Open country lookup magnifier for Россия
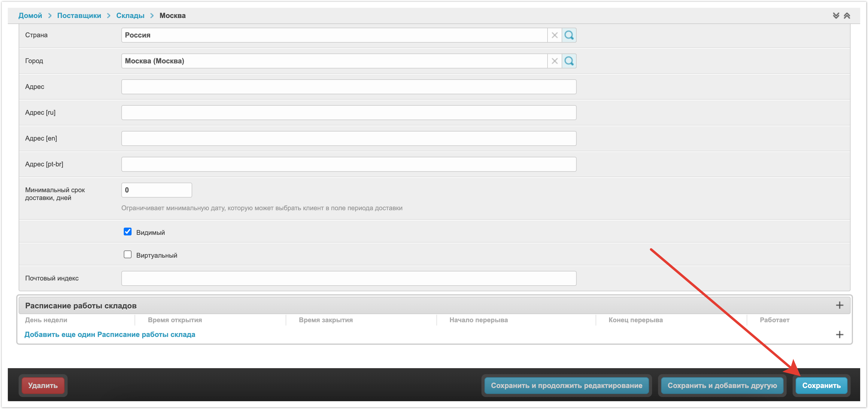 pos(569,35)
